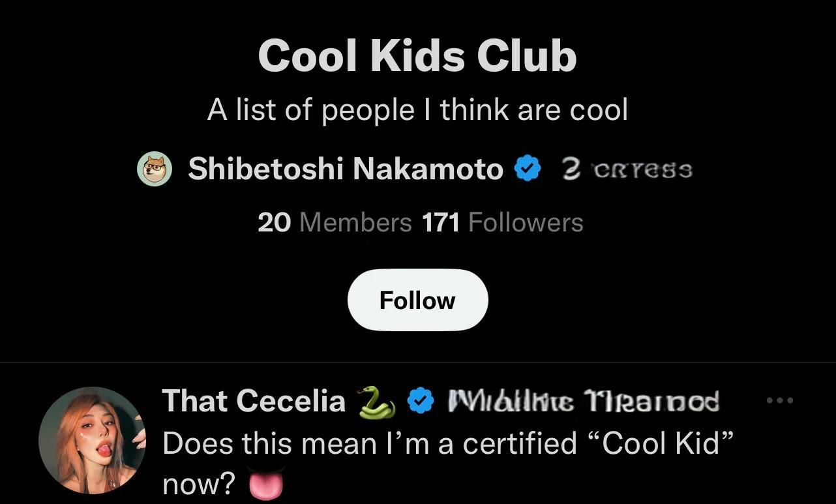The image size is (836, 504).
Task: Click the member count number 20
Action: tap(274, 223)
